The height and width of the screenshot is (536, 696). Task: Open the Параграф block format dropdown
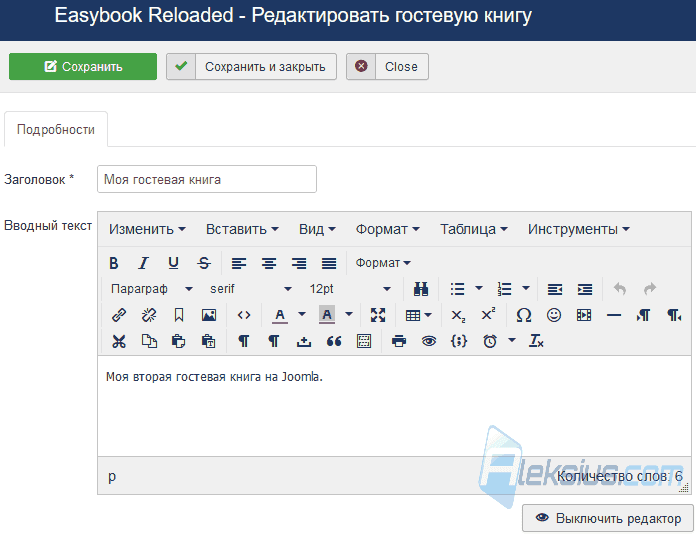coord(151,289)
